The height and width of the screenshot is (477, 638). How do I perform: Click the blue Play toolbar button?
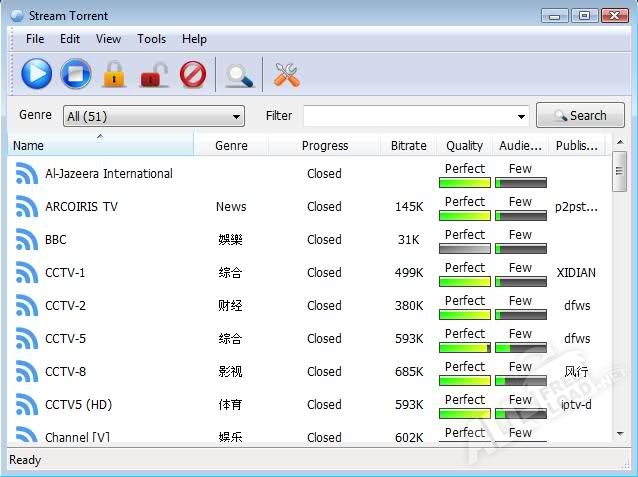point(37,74)
